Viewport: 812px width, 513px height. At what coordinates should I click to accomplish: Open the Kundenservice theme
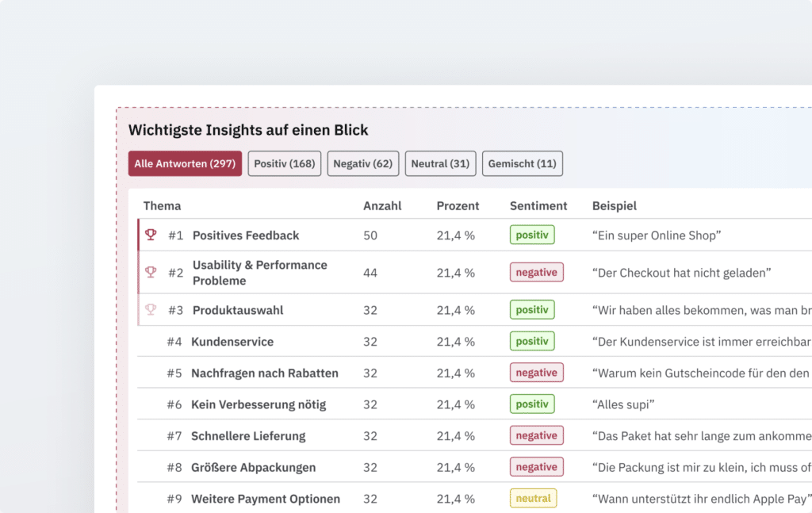pos(232,342)
